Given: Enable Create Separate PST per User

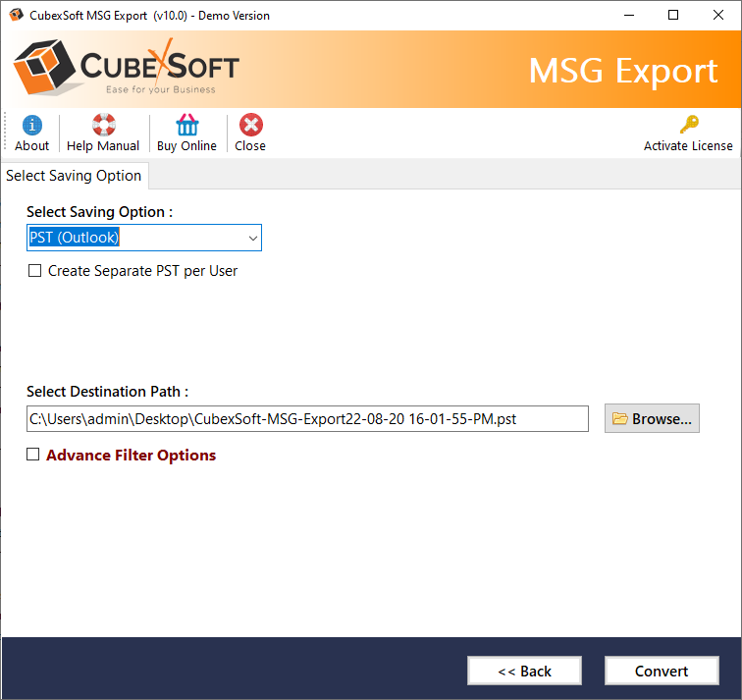Looking at the screenshot, I should pyautogui.click(x=35, y=271).
